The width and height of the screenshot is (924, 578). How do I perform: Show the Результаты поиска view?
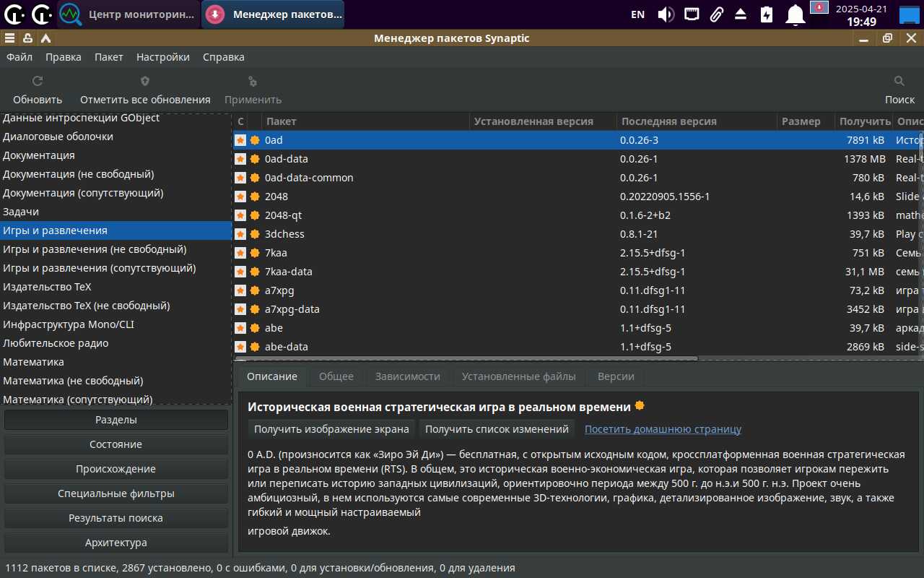point(116,518)
